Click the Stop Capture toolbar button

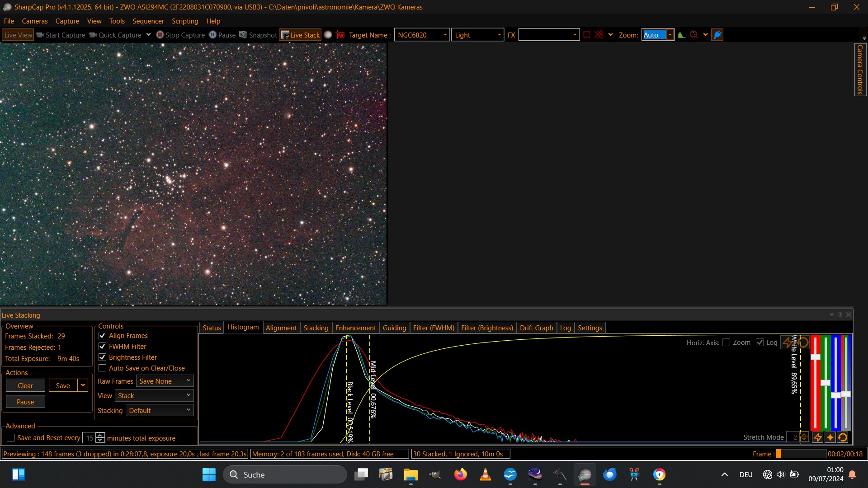pyautogui.click(x=180, y=35)
